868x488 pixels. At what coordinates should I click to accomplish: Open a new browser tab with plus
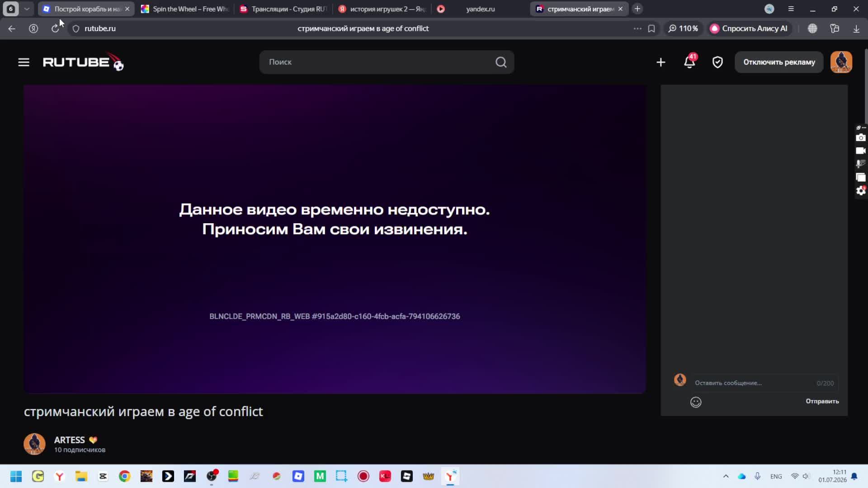(637, 9)
